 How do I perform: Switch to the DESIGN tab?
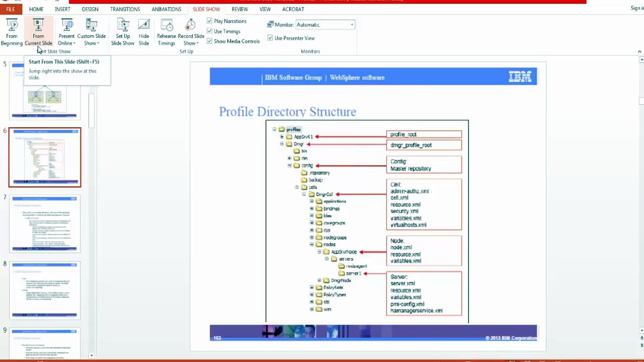[x=90, y=9]
